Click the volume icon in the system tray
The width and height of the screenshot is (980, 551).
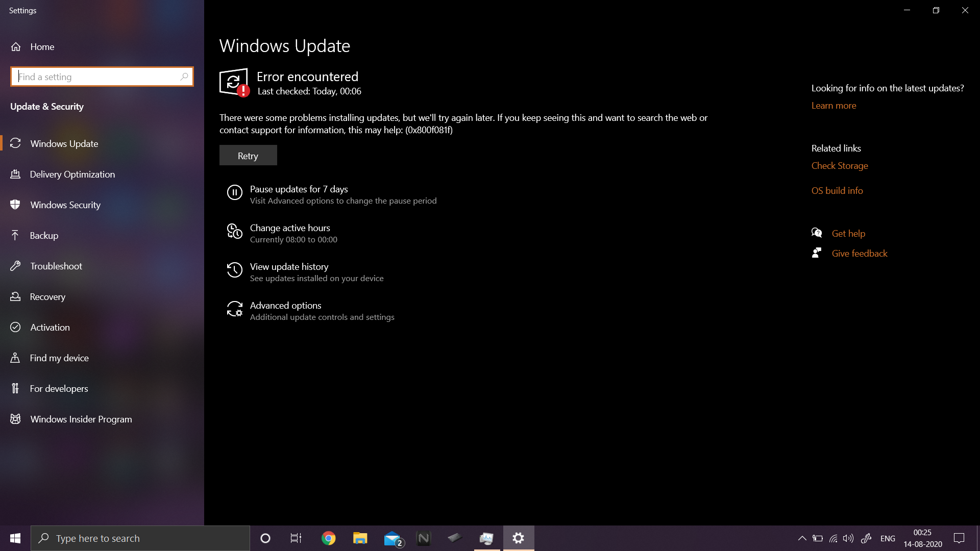point(848,538)
